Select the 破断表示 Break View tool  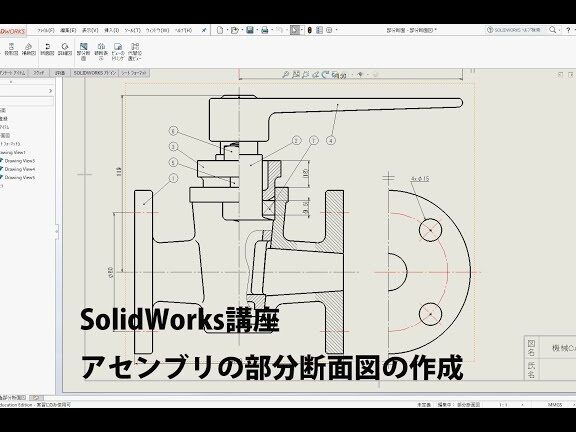(x=101, y=51)
